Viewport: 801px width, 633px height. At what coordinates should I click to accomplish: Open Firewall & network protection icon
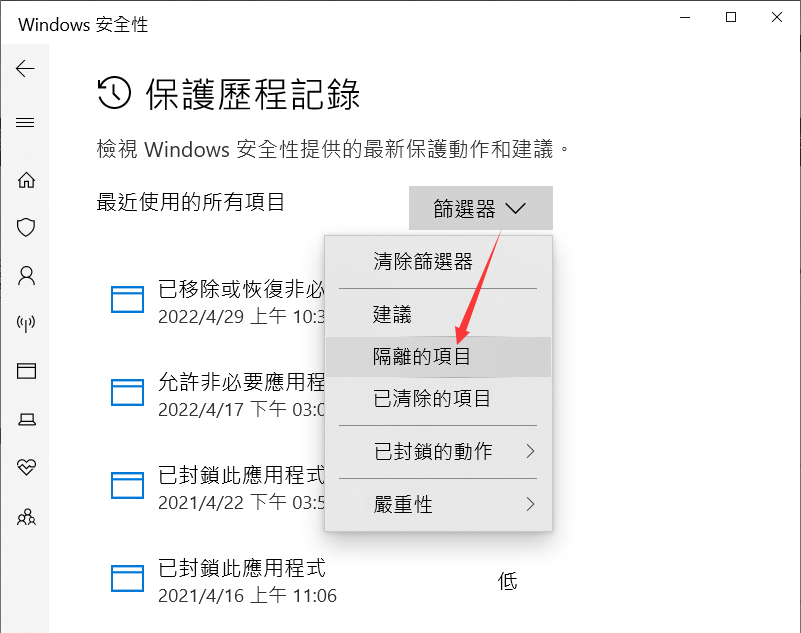tap(26, 323)
